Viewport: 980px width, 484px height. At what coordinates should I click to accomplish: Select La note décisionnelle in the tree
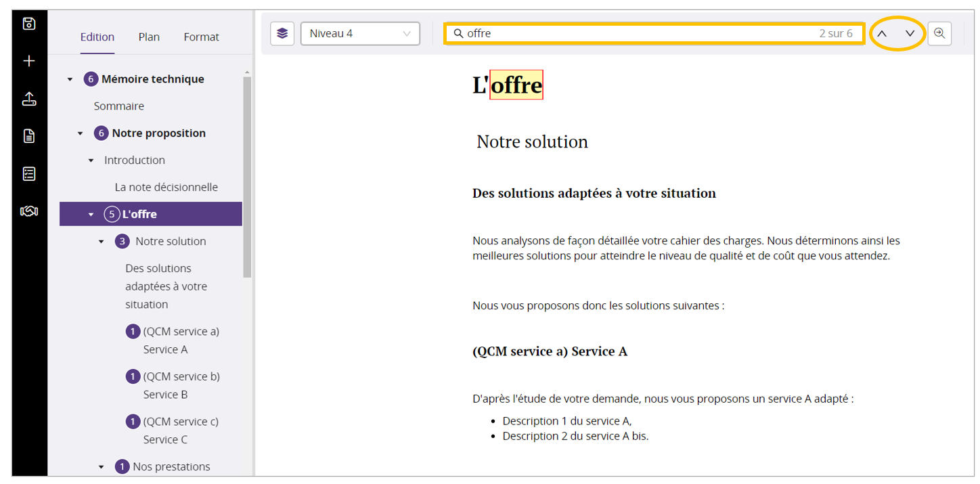166,188
